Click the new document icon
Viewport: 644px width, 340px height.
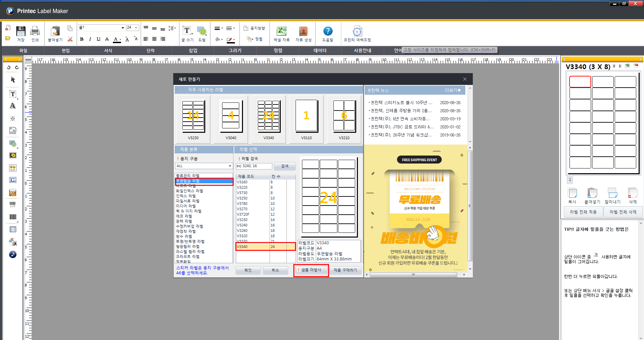pos(8,28)
